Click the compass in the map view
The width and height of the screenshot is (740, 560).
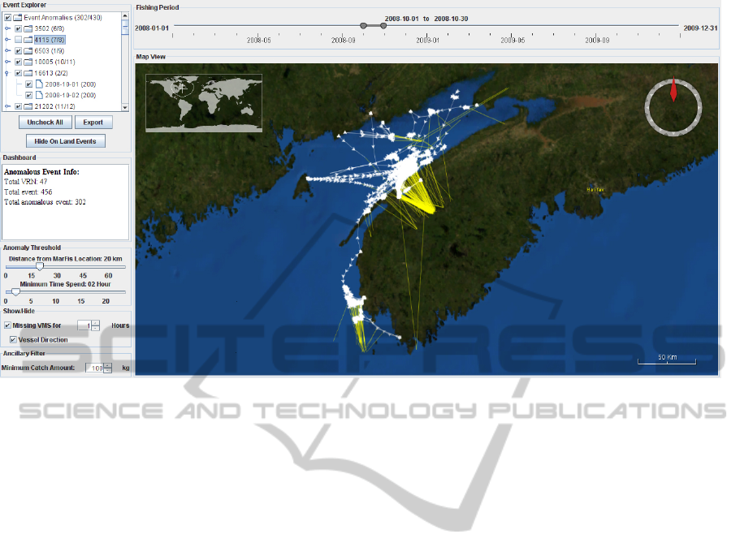click(x=673, y=107)
